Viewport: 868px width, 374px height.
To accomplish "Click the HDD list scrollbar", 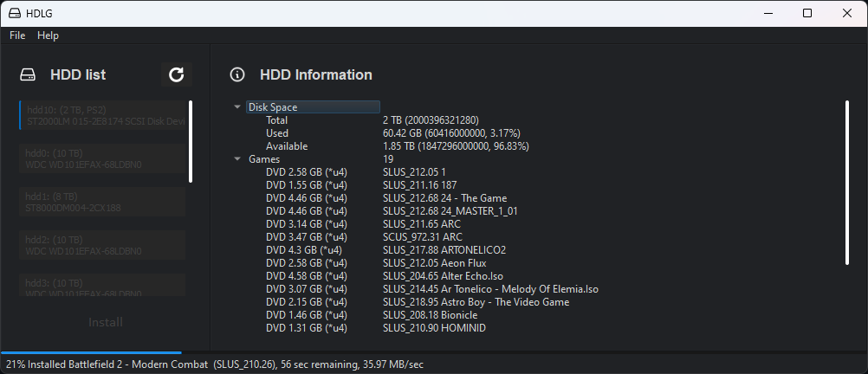I will pyautogui.click(x=191, y=142).
